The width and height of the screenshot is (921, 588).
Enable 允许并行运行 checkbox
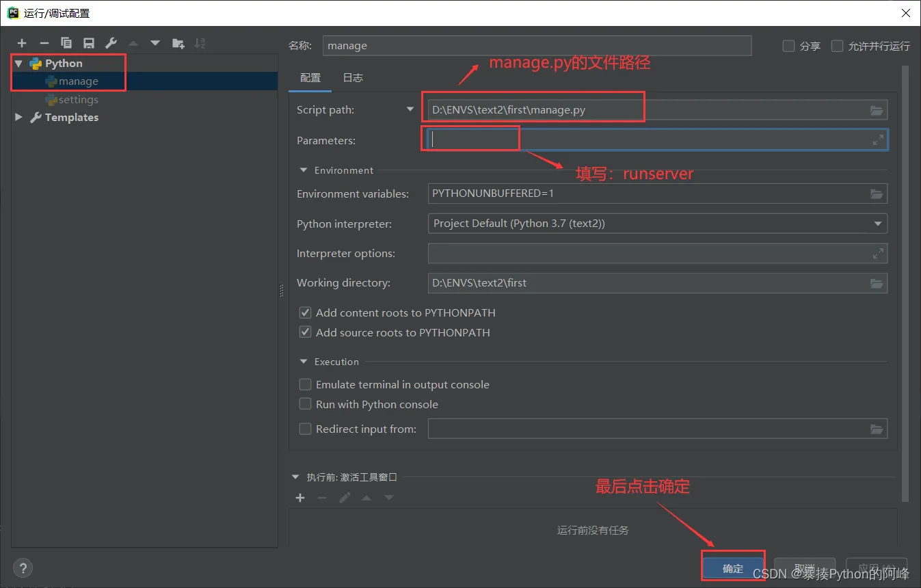coord(837,46)
